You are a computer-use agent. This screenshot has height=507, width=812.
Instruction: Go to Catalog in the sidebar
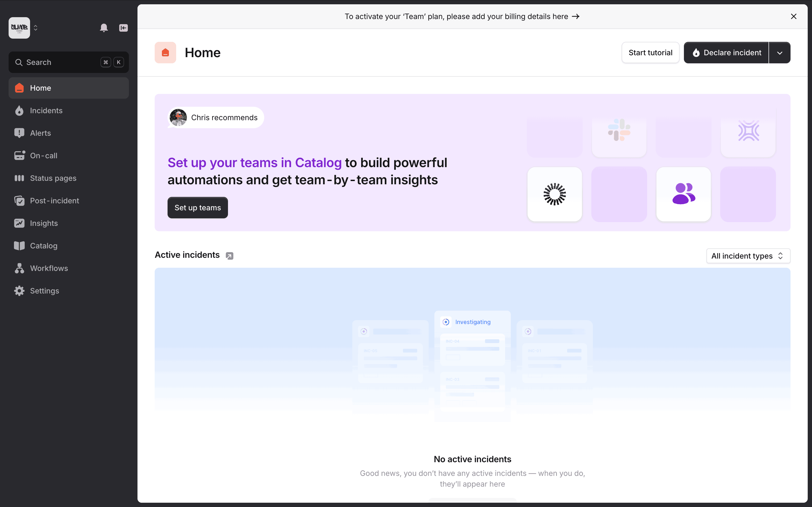[44, 246]
